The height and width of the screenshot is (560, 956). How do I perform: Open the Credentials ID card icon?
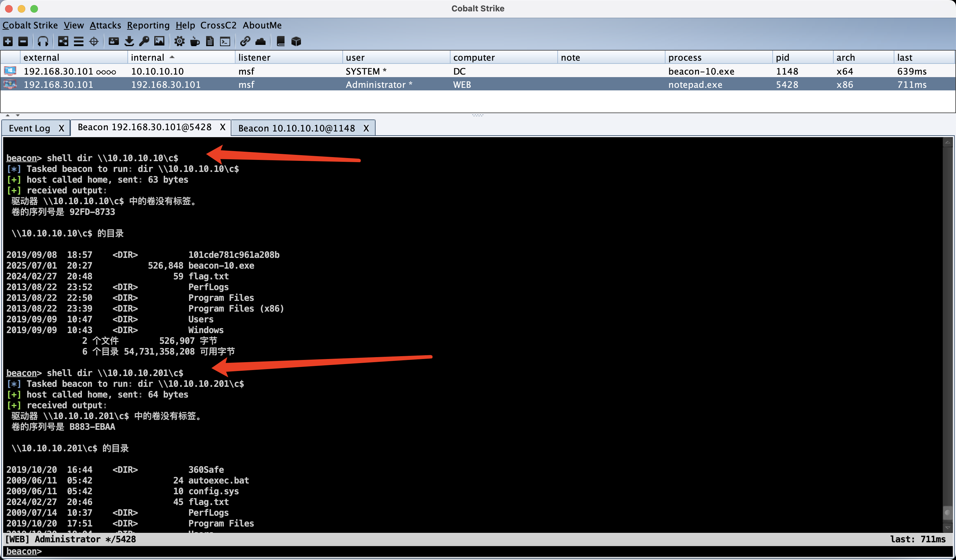tap(114, 41)
